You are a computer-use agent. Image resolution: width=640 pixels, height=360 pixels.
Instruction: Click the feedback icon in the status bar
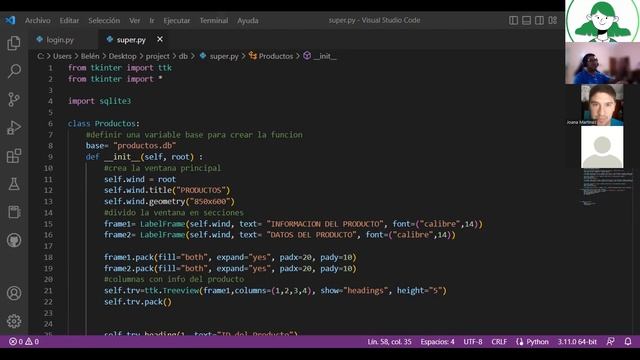point(611,342)
